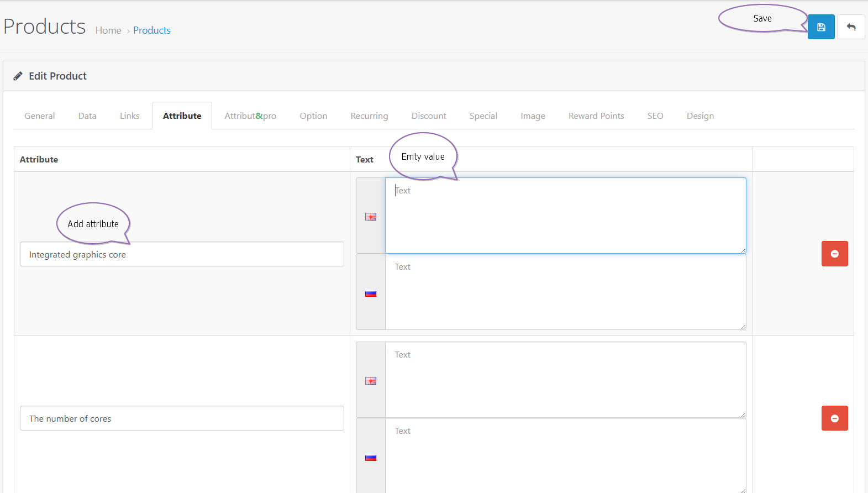Open the Reward Points tab
This screenshot has width=868, height=493.
596,116
